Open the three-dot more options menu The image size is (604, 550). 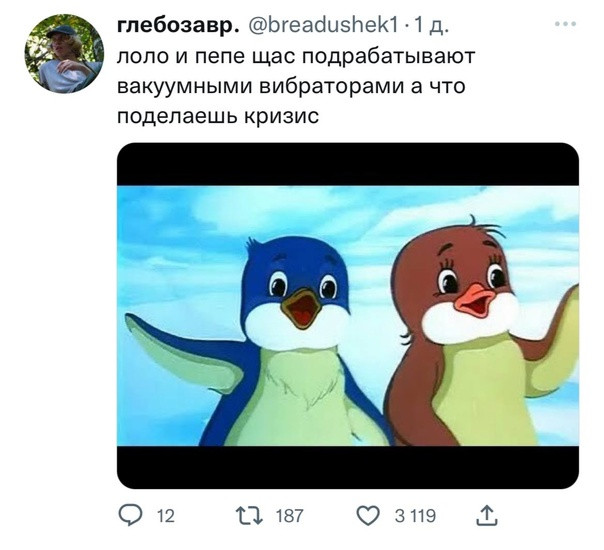pos(565,24)
